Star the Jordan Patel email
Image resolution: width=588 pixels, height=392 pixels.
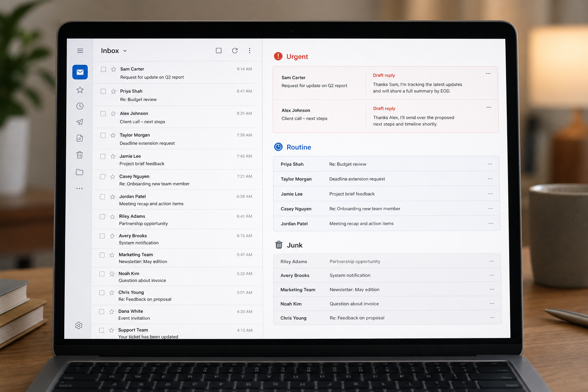point(113,197)
